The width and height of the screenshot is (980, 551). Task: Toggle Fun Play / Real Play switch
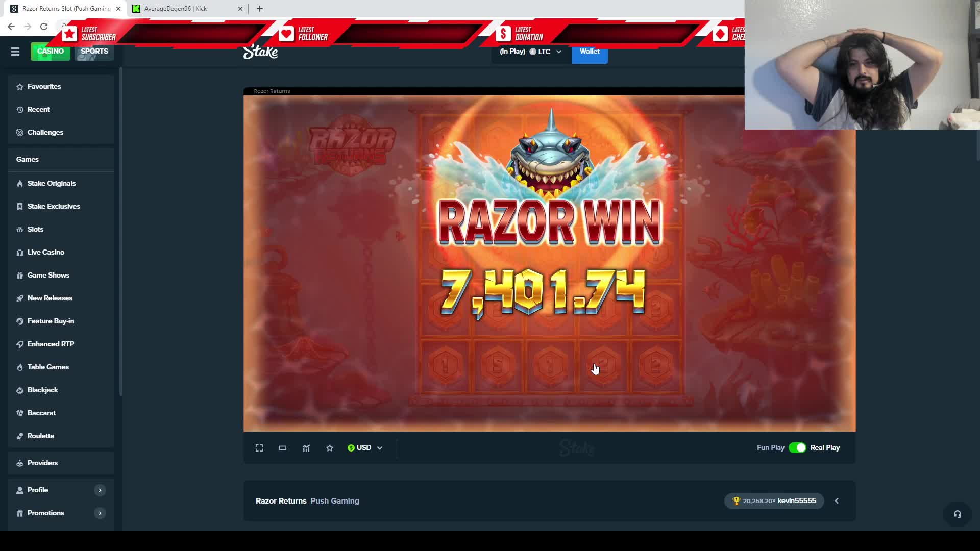point(797,448)
